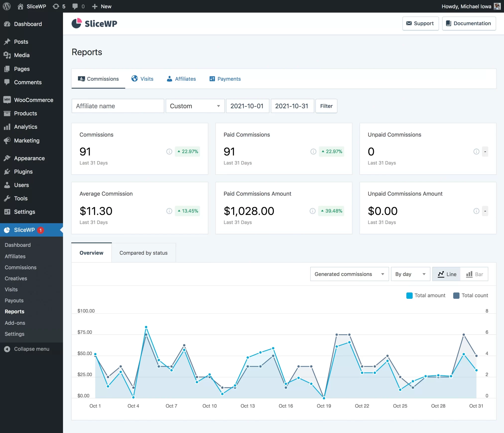Open the Documentation page
This screenshot has height=433, width=504.
click(x=469, y=23)
